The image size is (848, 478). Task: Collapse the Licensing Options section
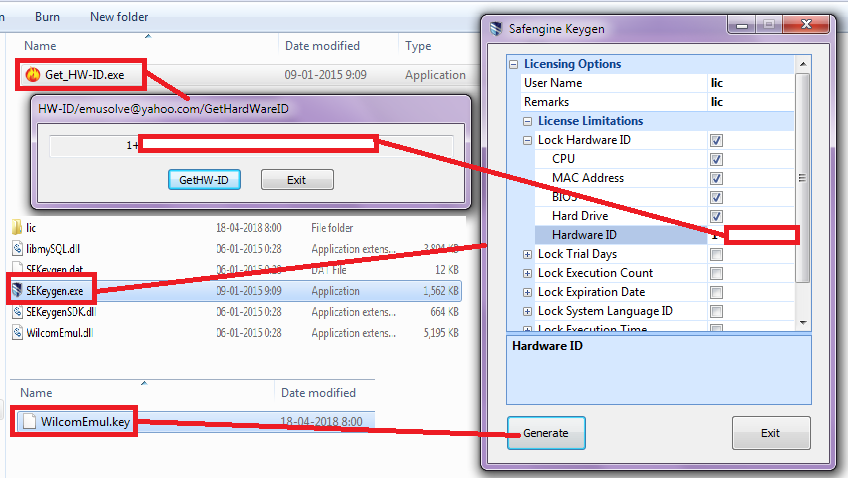pyautogui.click(x=514, y=64)
